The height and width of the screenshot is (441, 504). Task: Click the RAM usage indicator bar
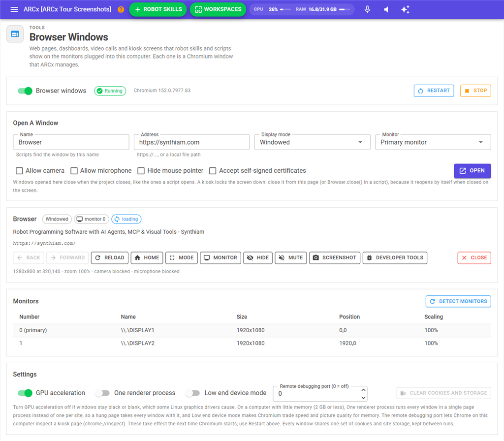[x=345, y=9]
